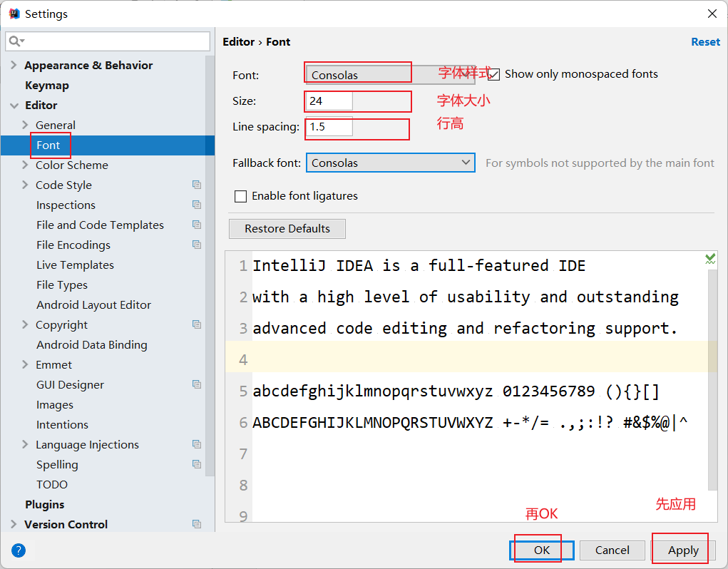Expand the Language Injections node

[25, 444]
